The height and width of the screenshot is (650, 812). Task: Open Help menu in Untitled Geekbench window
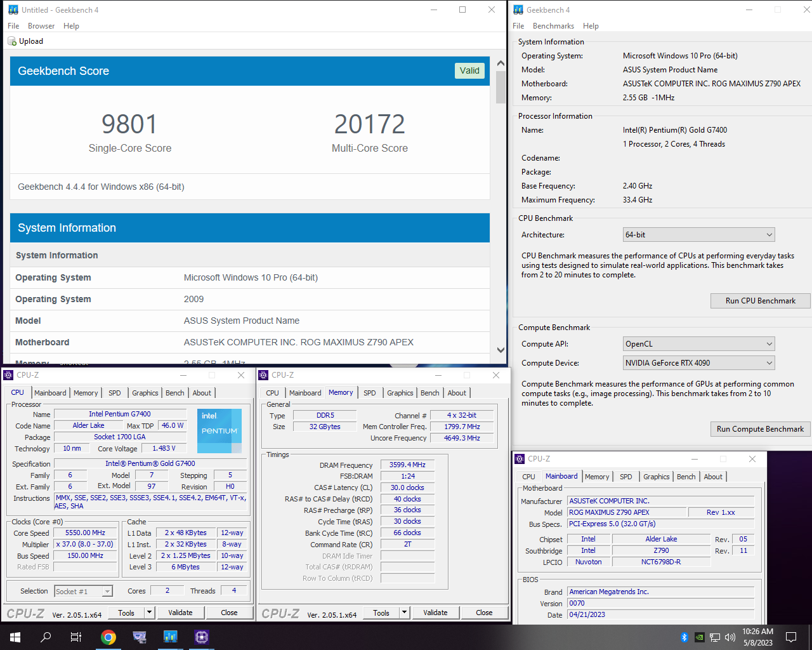coord(71,26)
